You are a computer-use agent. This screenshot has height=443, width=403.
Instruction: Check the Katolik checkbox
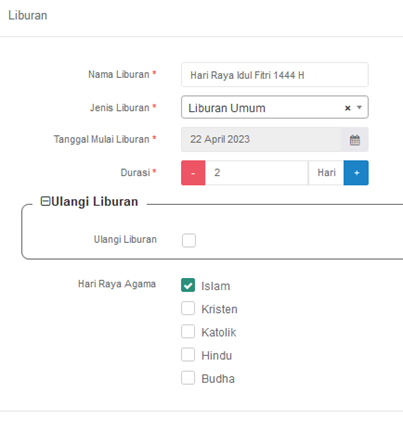tap(188, 332)
